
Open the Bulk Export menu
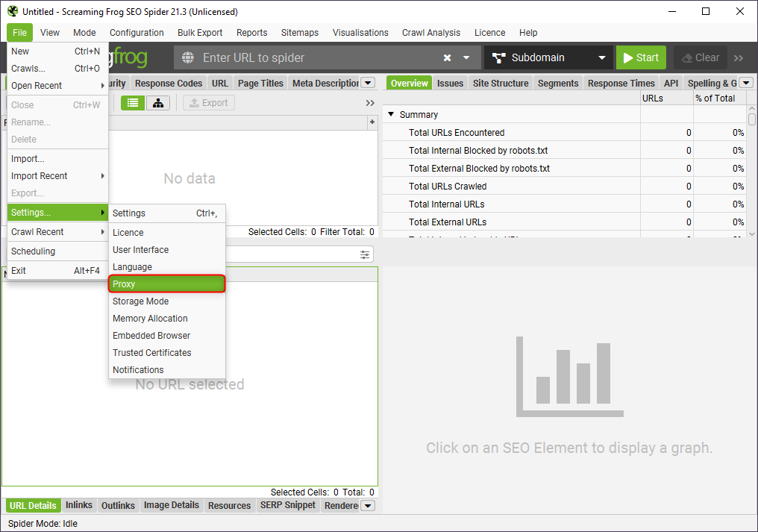pyautogui.click(x=200, y=32)
